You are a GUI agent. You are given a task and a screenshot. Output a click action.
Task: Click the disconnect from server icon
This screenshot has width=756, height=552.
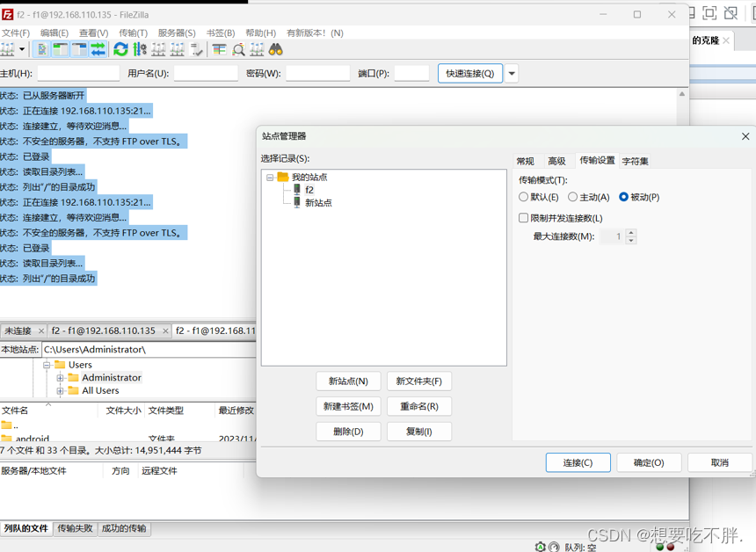(x=177, y=49)
